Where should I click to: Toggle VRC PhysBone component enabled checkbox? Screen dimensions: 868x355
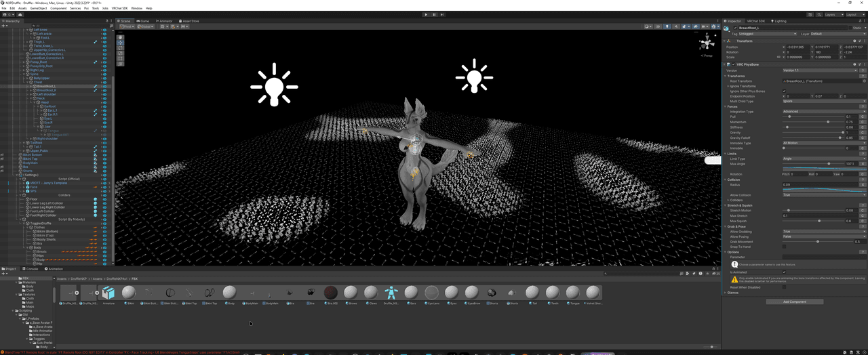pyautogui.click(x=735, y=64)
